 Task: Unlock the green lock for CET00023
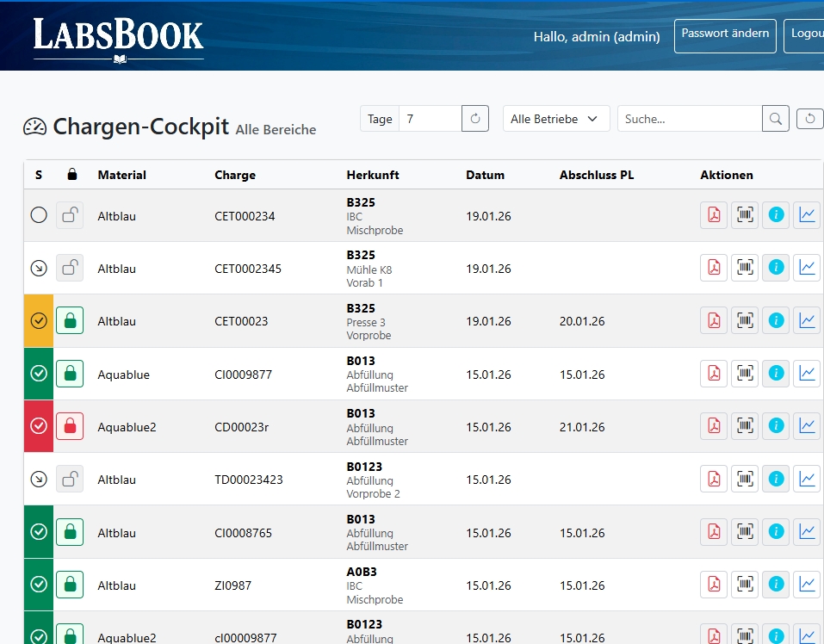(x=70, y=321)
